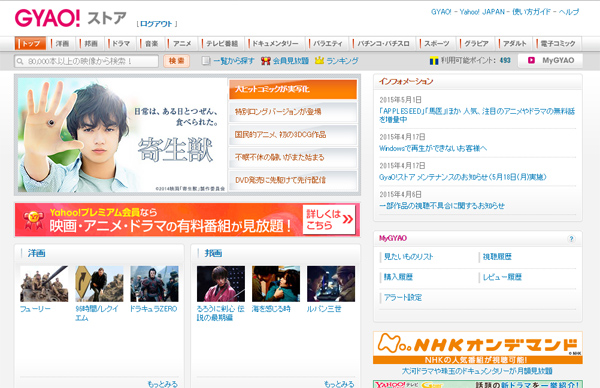Open 購入履歴 in MyGYAO panel
This screenshot has height=388, width=600.
tap(398, 277)
